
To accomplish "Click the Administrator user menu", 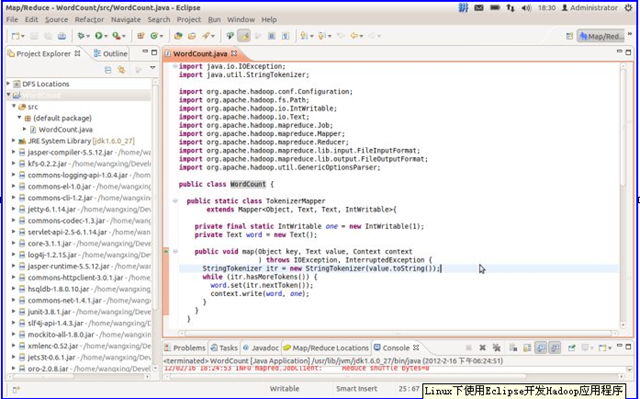I will [589, 8].
